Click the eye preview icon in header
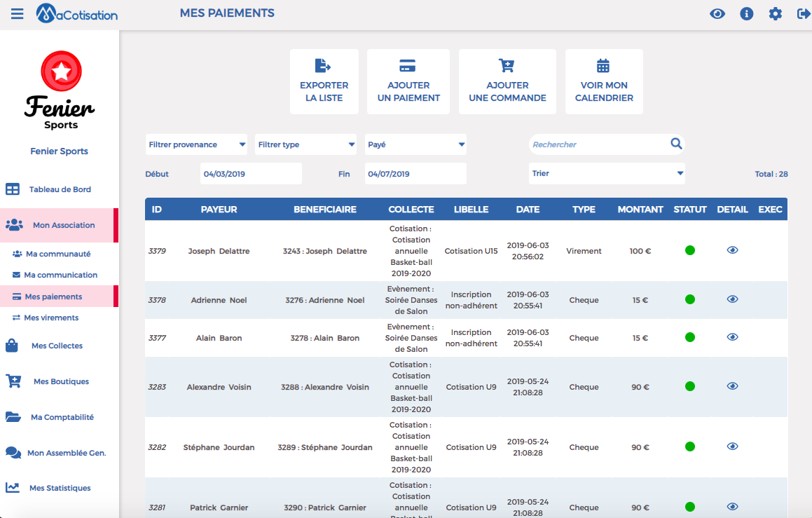 pos(717,13)
